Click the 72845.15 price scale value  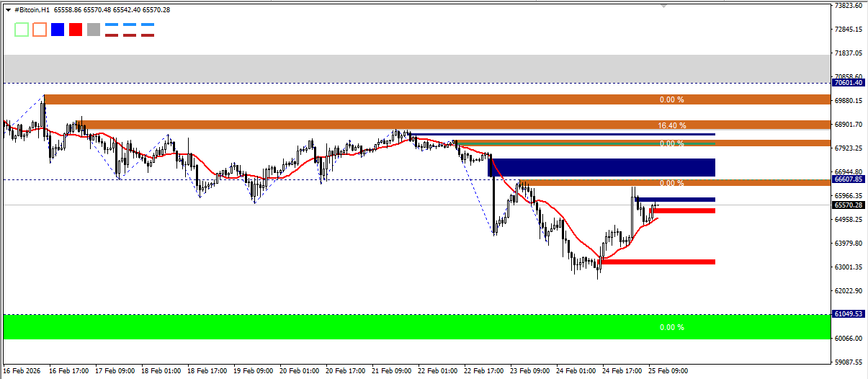849,30
